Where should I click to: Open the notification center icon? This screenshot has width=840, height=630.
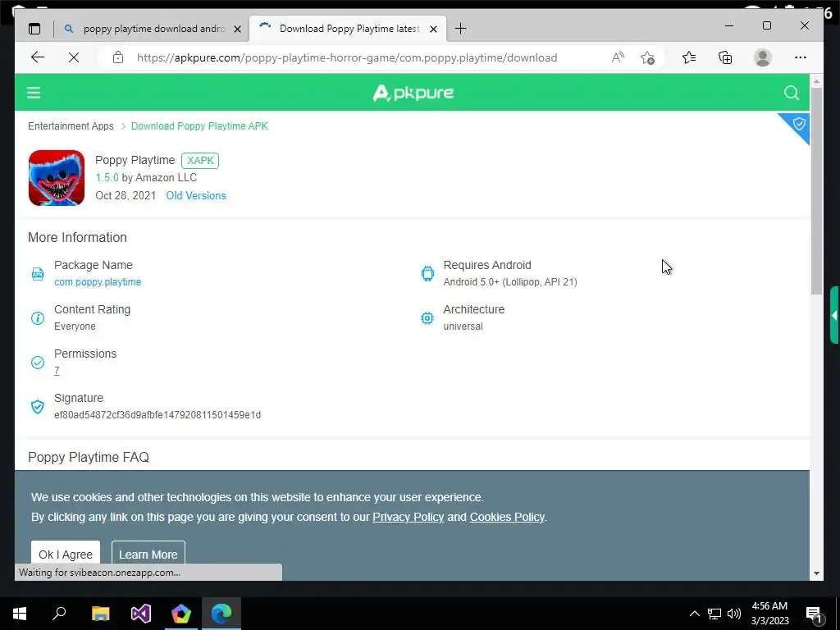click(x=814, y=614)
